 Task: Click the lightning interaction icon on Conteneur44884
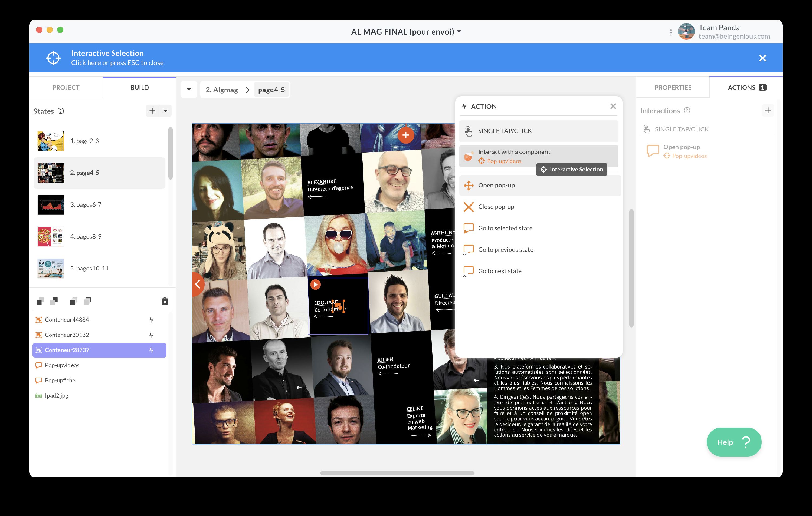point(151,319)
